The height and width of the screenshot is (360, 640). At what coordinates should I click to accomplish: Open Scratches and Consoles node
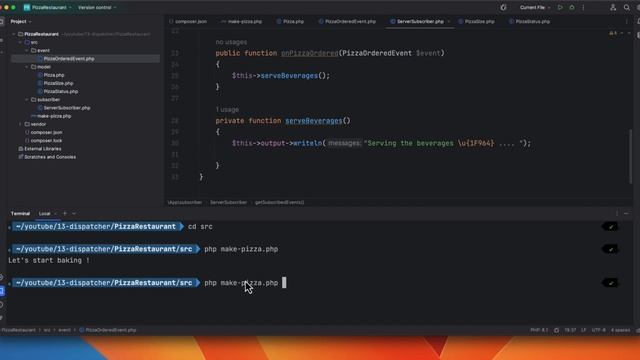[49, 157]
